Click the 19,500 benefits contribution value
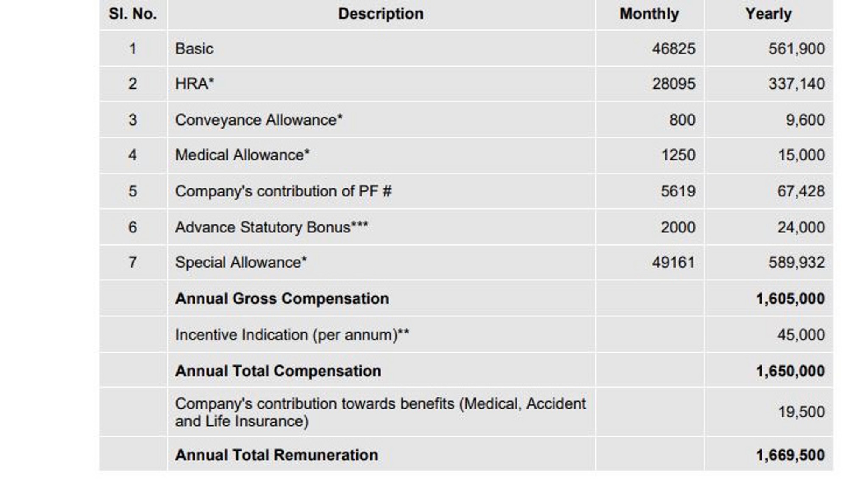The image size is (868, 487). click(x=801, y=412)
